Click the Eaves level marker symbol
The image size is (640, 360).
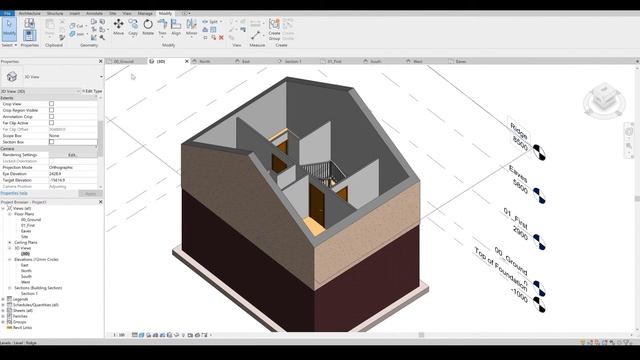pyautogui.click(x=539, y=196)
